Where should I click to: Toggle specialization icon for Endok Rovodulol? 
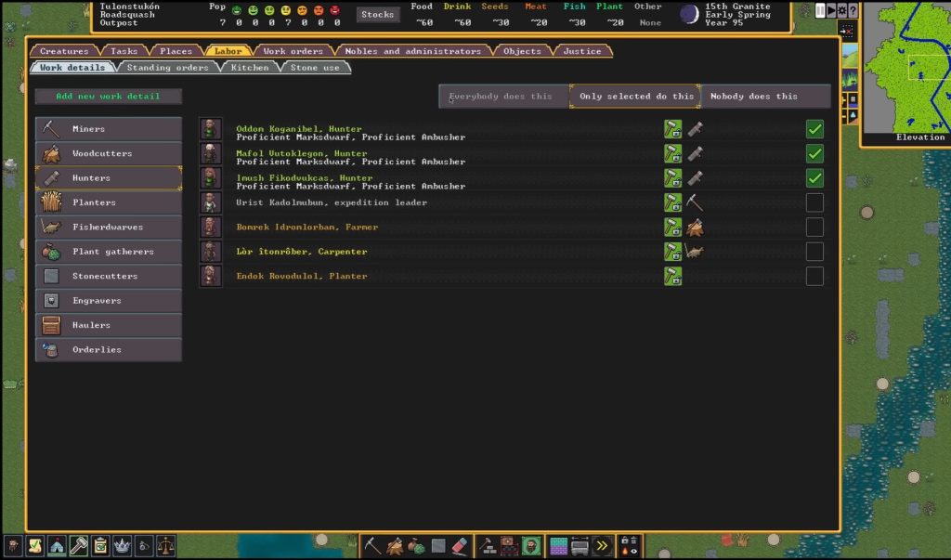[672, 276]
